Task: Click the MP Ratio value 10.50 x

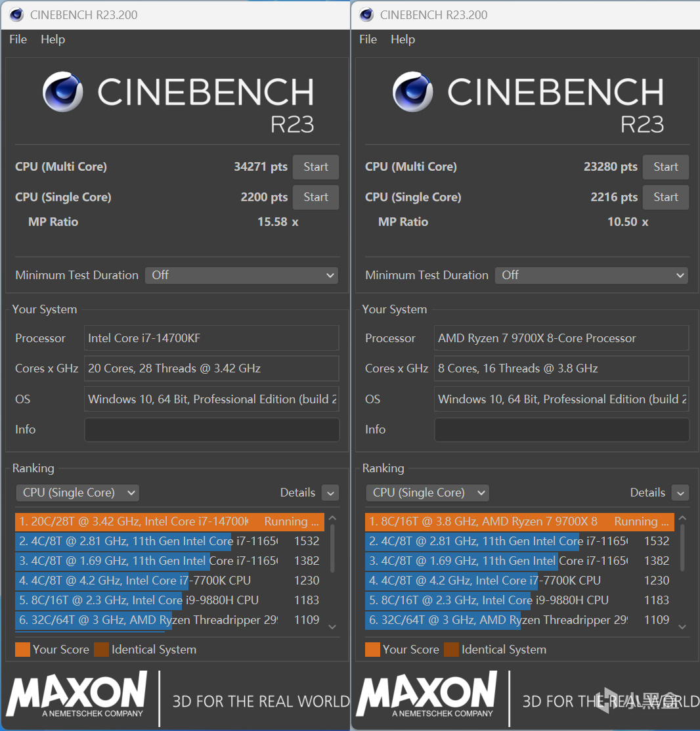Action: click(x=628, y=222)
